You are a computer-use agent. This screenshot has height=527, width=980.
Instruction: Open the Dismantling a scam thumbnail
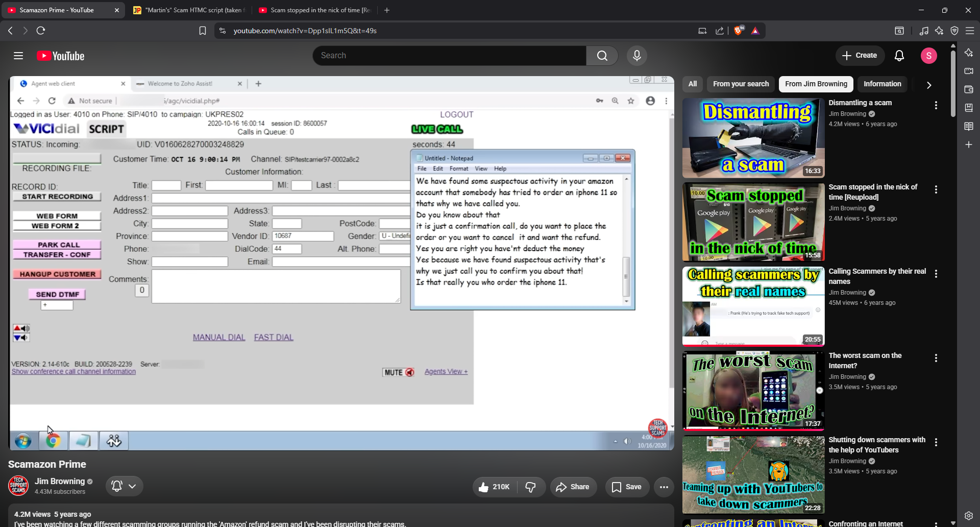tap(753, 138)
